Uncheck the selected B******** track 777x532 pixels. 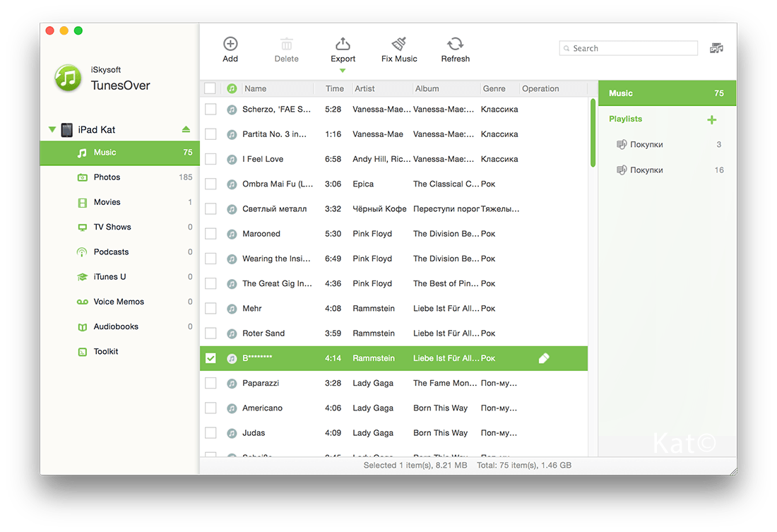pyautogui.click(x=210, y=358)
